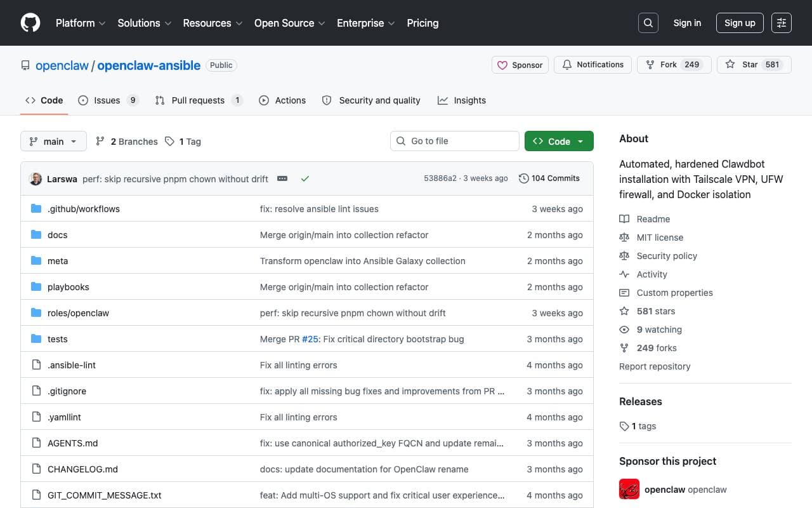The width and height of the screenshot is (812, 508).
Task: Expand the green Code dropdown button
Action: click(559, 141)
